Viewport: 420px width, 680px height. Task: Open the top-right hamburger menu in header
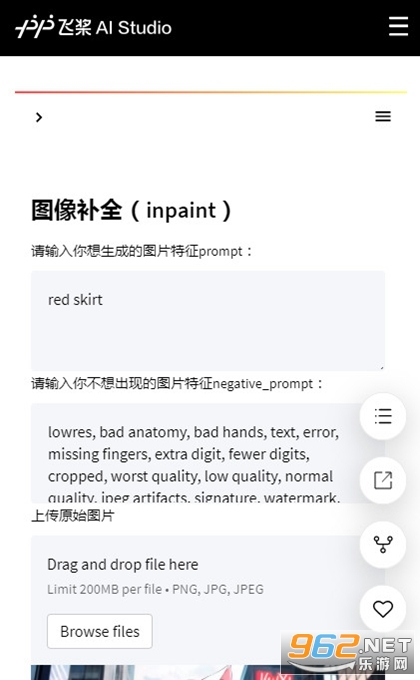398,26
